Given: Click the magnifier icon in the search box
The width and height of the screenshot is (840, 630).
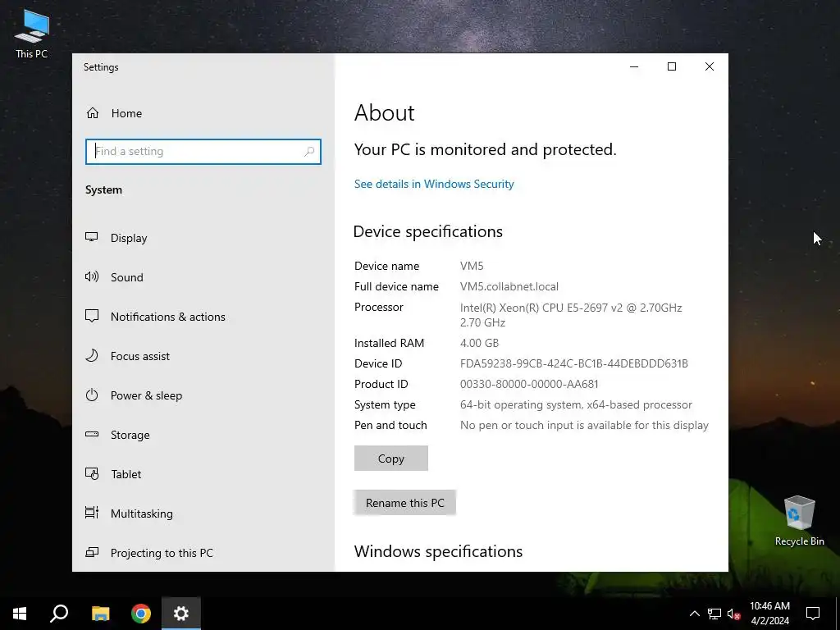Looking at the screenshot, I should click(309, 152).
